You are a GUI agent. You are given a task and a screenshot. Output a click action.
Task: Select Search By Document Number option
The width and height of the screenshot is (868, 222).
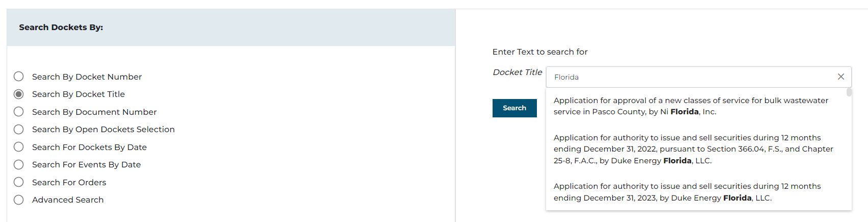point(19,112)
